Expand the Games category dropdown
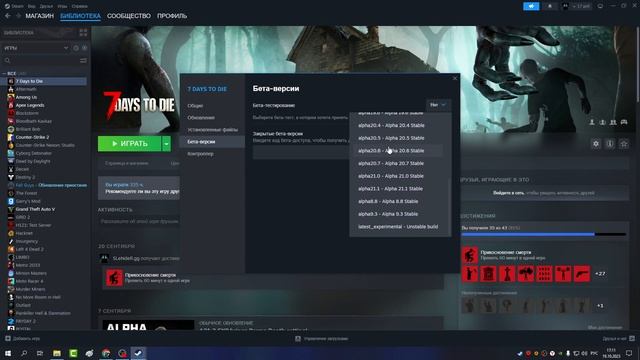Viewport: 640px width, 360px height. point(65,48)
